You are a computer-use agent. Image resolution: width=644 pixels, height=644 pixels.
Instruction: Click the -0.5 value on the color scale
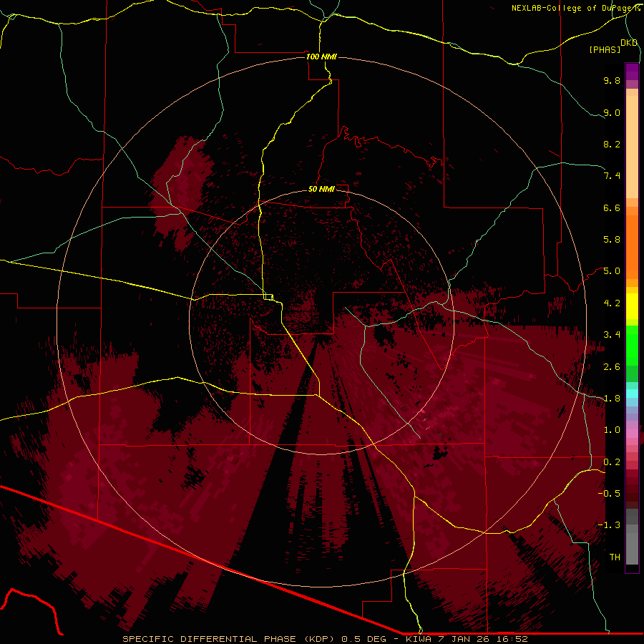[x=609, y=494]
